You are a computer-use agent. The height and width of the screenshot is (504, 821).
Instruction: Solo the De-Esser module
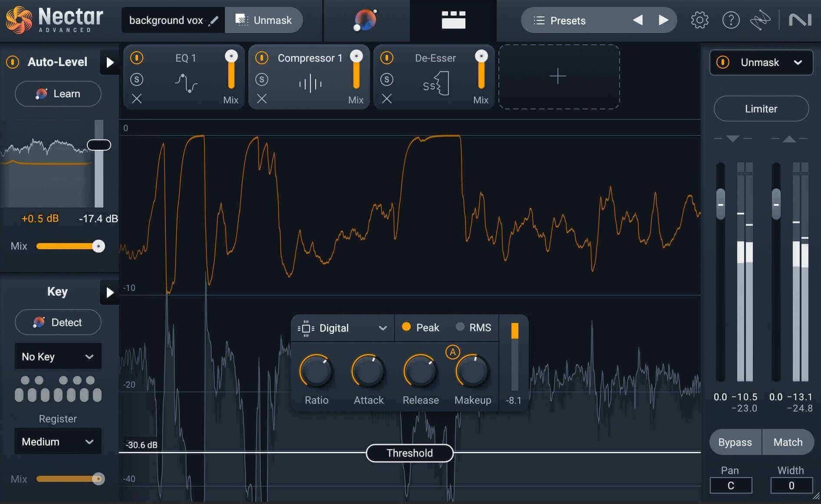tap(387, 79)
